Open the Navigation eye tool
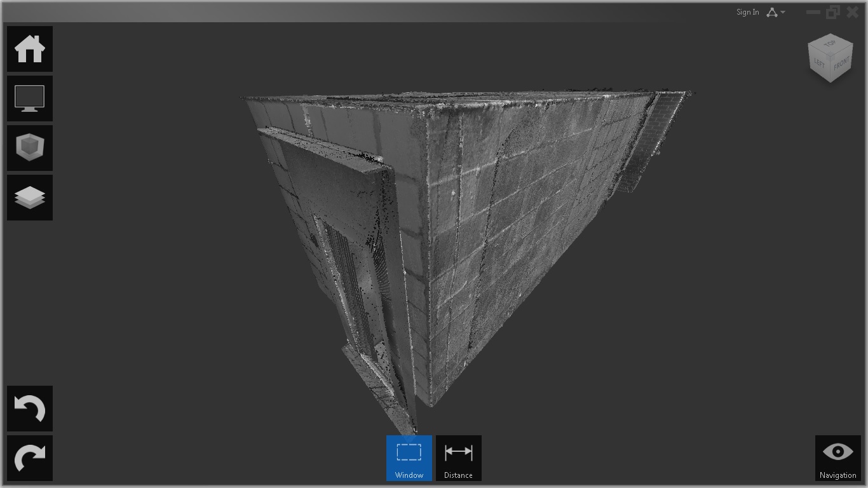The height and width of the screenshot is (488, 868). tap(837, 458)
